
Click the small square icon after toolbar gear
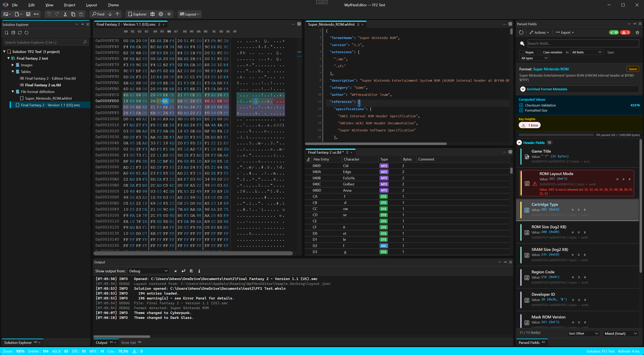coord(169,14)
